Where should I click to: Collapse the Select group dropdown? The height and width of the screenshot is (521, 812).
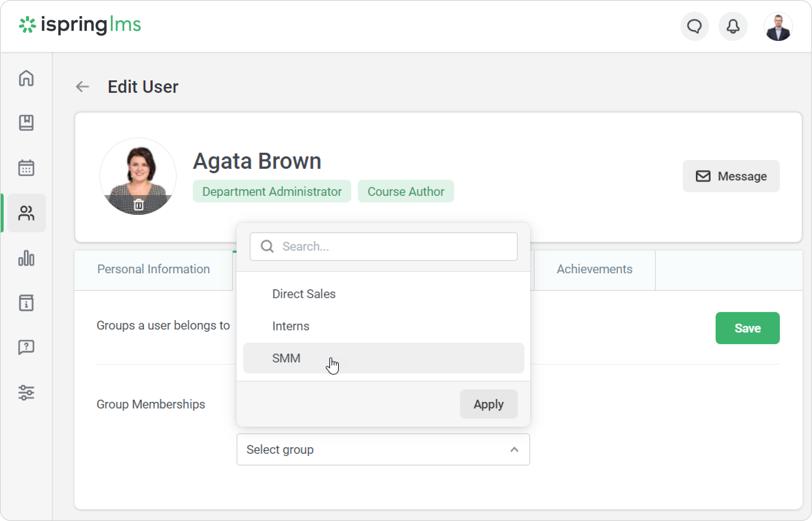[x=514, y=449]
